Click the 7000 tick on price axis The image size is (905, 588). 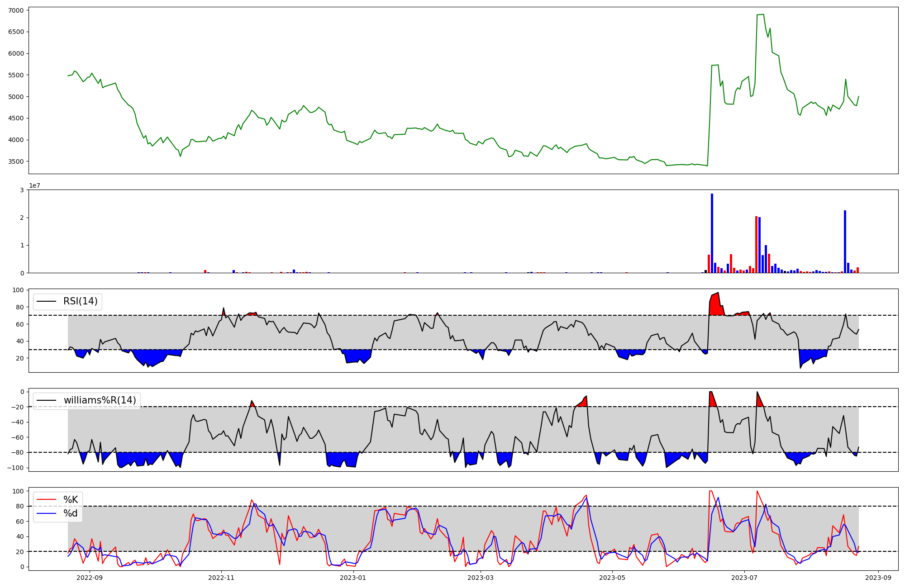pyautogui.click(x=16, y=10)
